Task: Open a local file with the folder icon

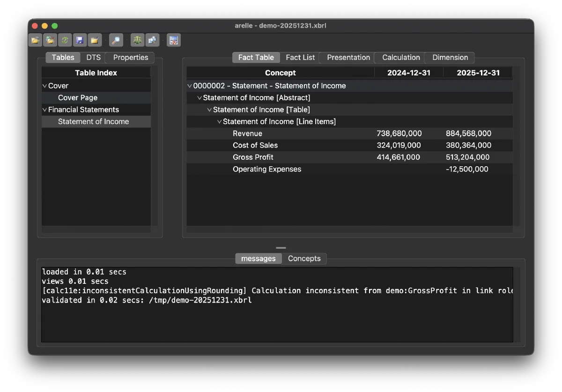Action: [35, 40]
